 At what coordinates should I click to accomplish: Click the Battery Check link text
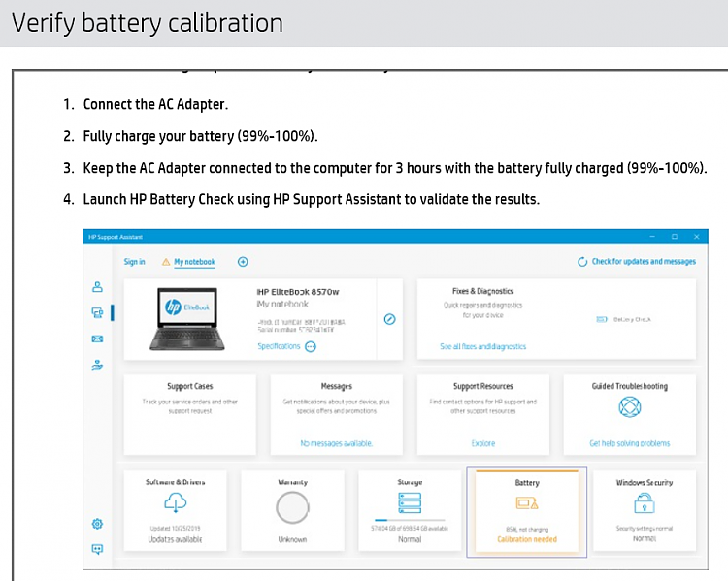[632, 319]
